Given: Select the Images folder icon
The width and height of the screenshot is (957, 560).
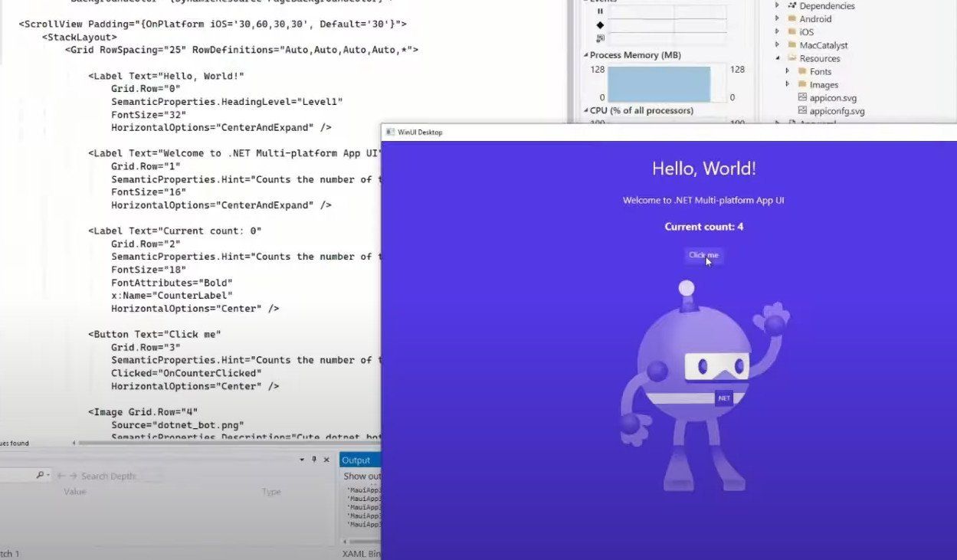Looking at the screenshot, I should click(803, 84).
